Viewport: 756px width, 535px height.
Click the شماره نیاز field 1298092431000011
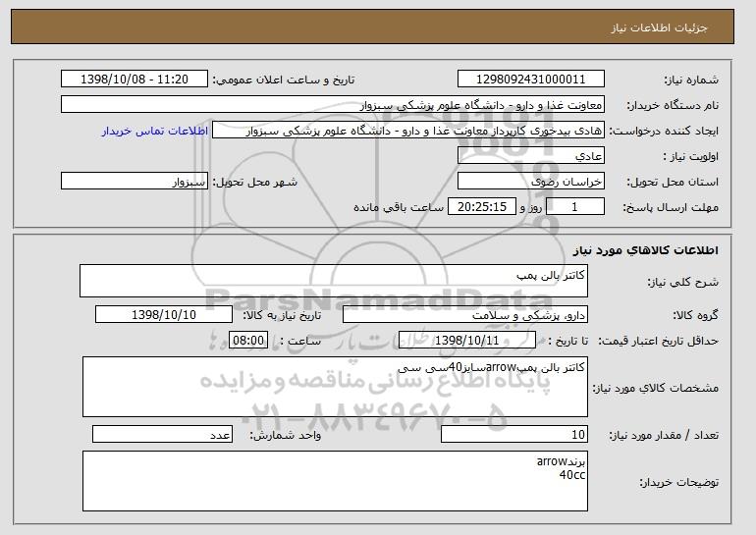coord(531,80)
